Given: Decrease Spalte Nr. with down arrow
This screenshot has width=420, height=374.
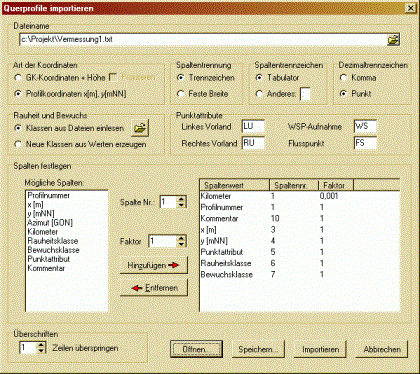Looking at the screenshot, I should point(181,205).
